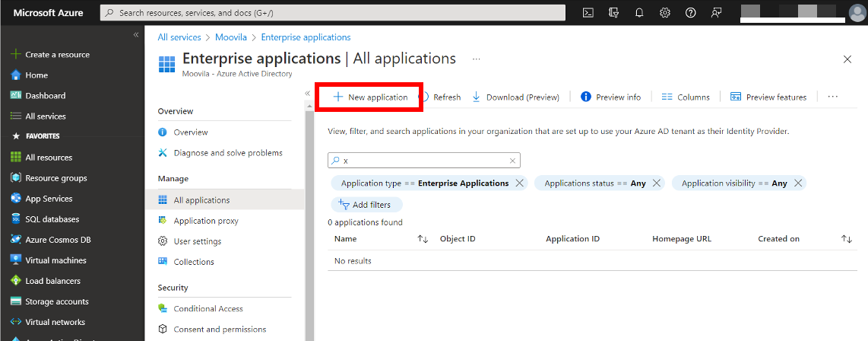Select Application proxy in Manage menu
868x341 pixels.
click(205, 221)
